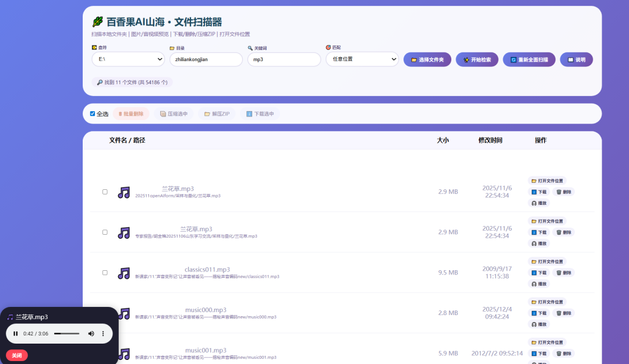Seek on the audio player progress bar
The width and height of the screenshot is (629, 364).
66,334
